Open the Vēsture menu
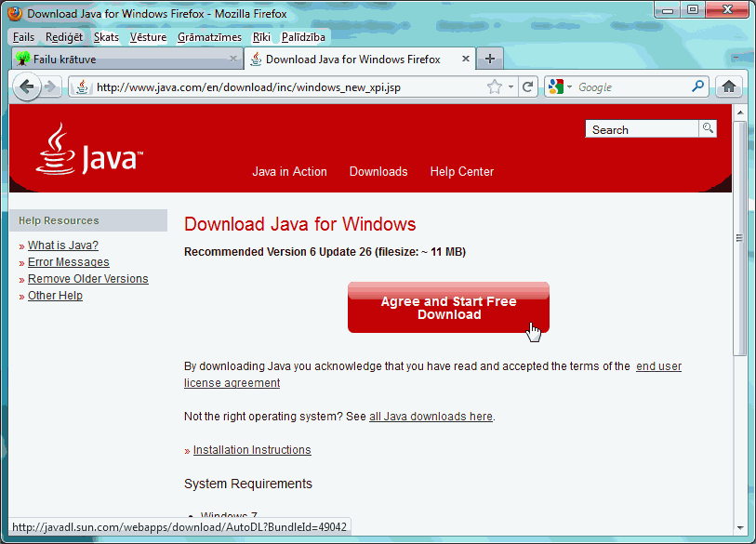Viewport: 756px width, 544px height. [x=148, y=37]
